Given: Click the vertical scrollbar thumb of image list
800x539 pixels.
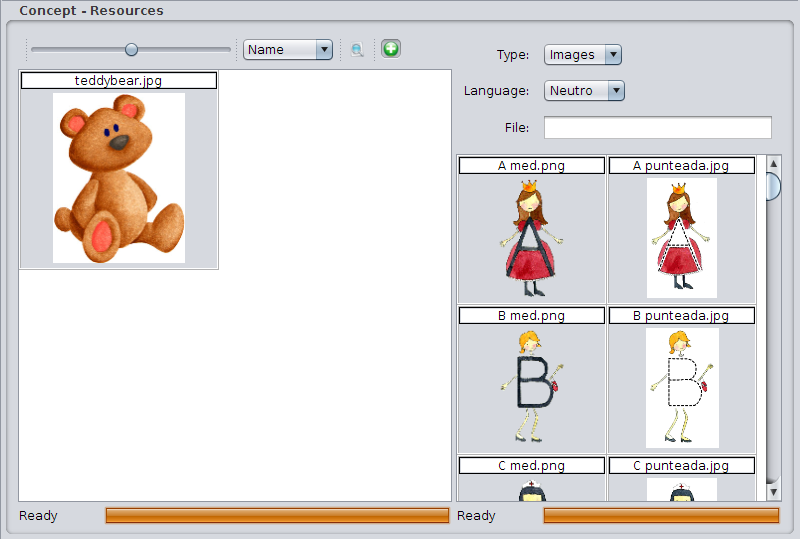Looking at the screenshot, I should pos(773,187).
